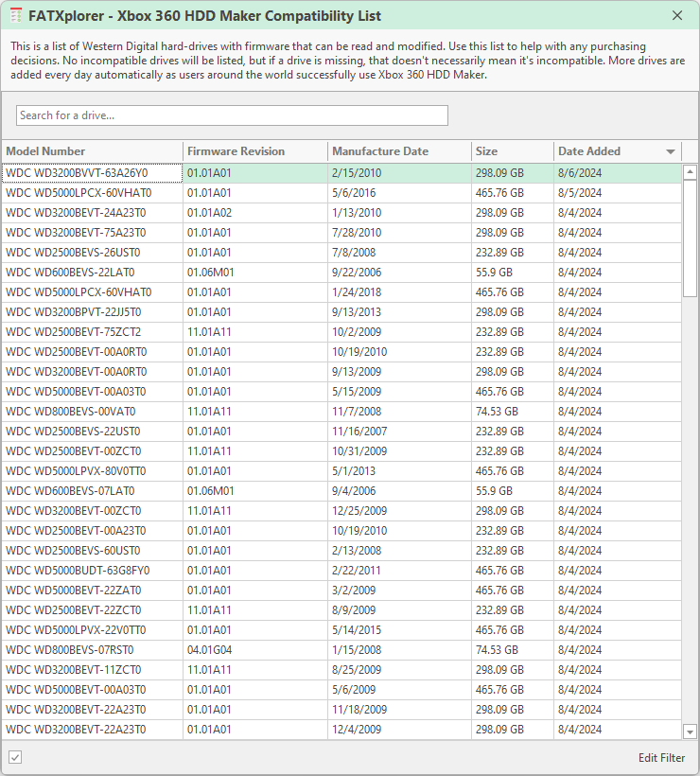Screen dimensions: 700x776
Task: Sort by Firmware Revision column
Action: click(x=236, y=151)
